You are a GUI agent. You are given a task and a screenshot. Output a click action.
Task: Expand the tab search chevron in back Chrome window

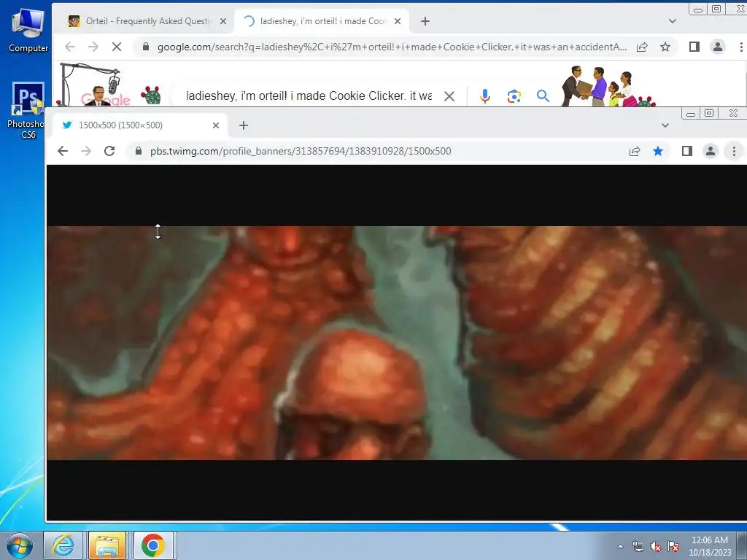coord(672,21)
